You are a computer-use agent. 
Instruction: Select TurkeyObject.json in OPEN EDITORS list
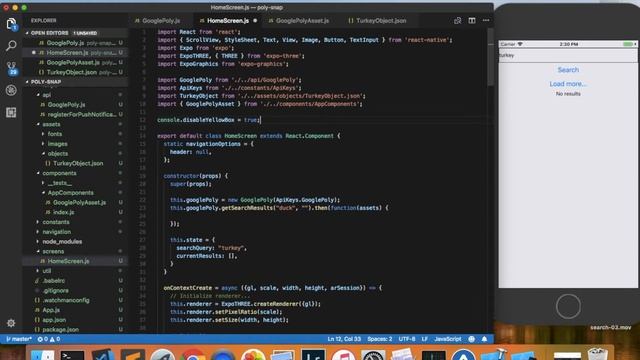(x=76, y=72)
